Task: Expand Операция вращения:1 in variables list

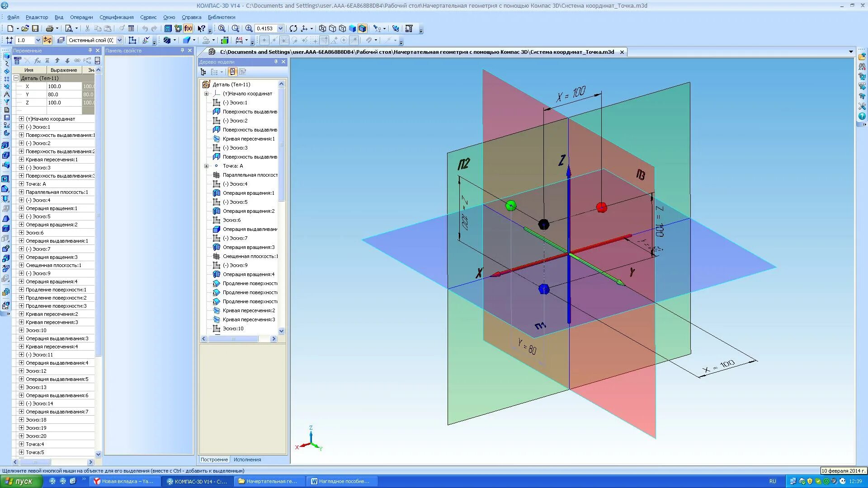Action: coord(21,208)
